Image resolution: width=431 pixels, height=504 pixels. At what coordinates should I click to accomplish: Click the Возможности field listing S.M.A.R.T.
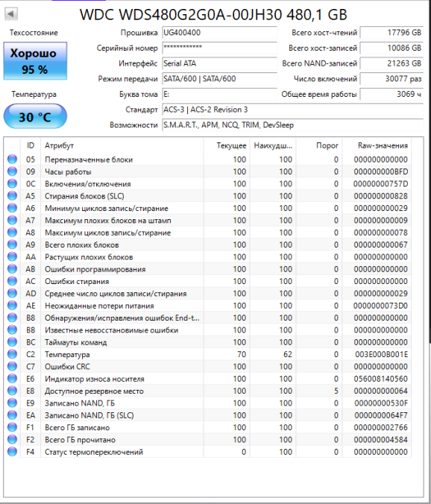pyautogui.click(x=293, y=125)
